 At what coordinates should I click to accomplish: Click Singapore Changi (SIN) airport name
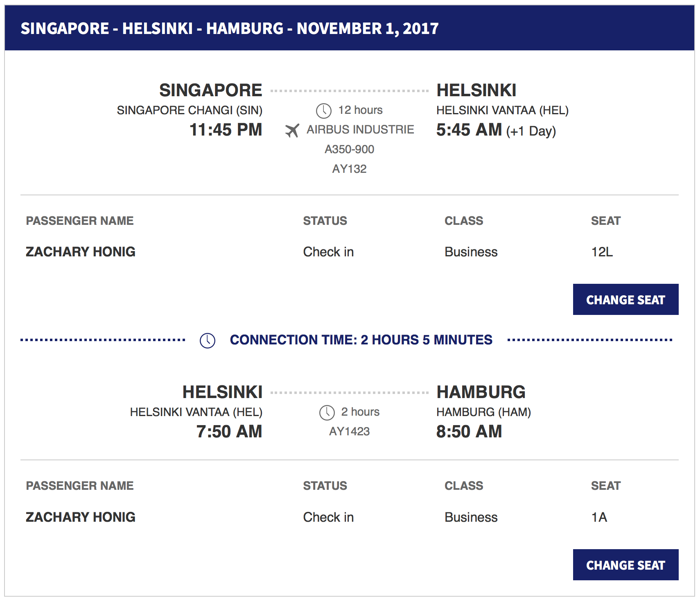click(x=190, y=110)
